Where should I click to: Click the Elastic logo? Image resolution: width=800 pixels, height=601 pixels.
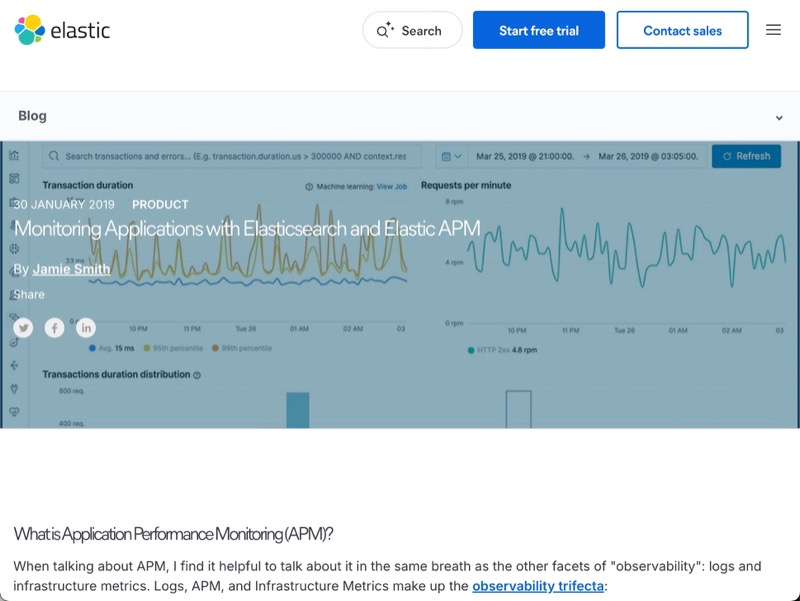point(62,30)
